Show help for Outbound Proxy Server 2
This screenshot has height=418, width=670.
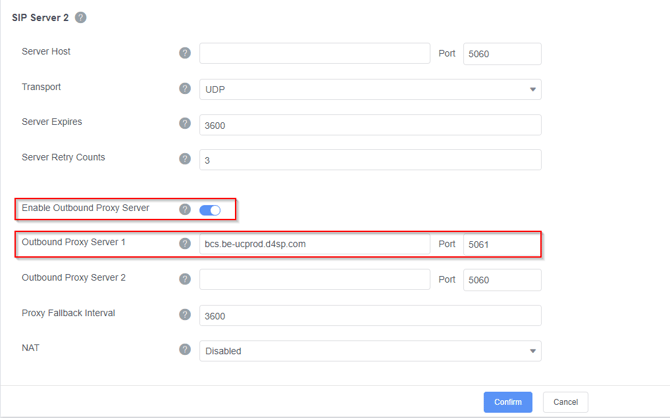[x=185, y=279]
